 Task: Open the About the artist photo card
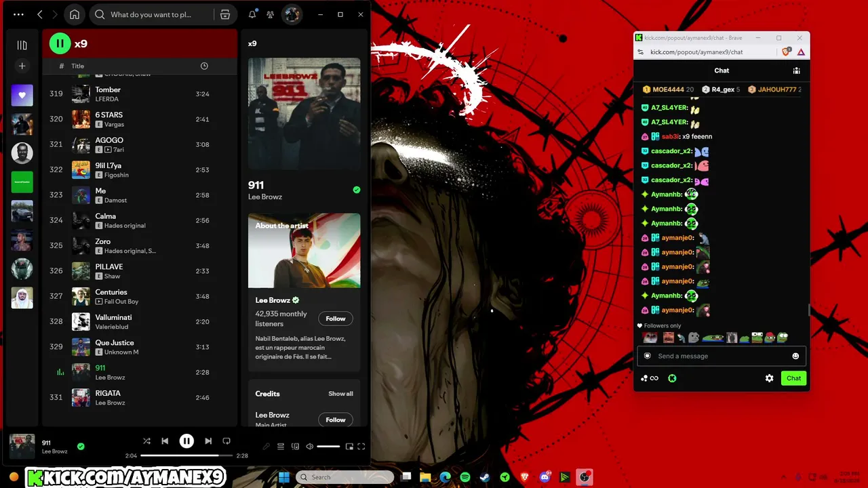coord(304,251)
